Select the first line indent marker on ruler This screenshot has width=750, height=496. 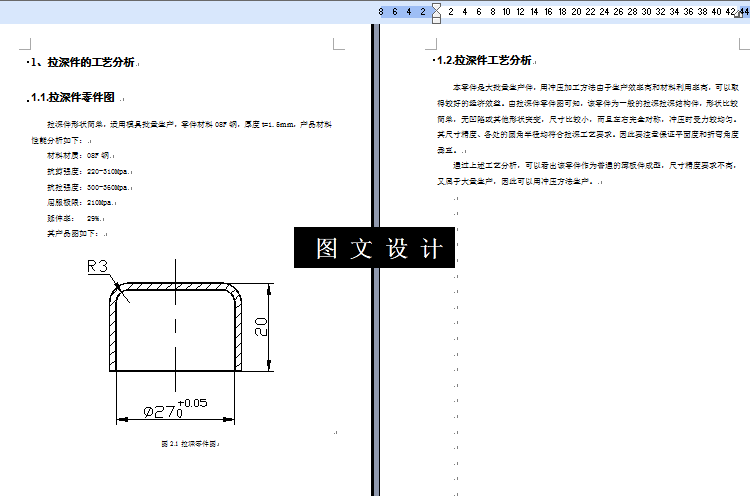pos(436,6)
